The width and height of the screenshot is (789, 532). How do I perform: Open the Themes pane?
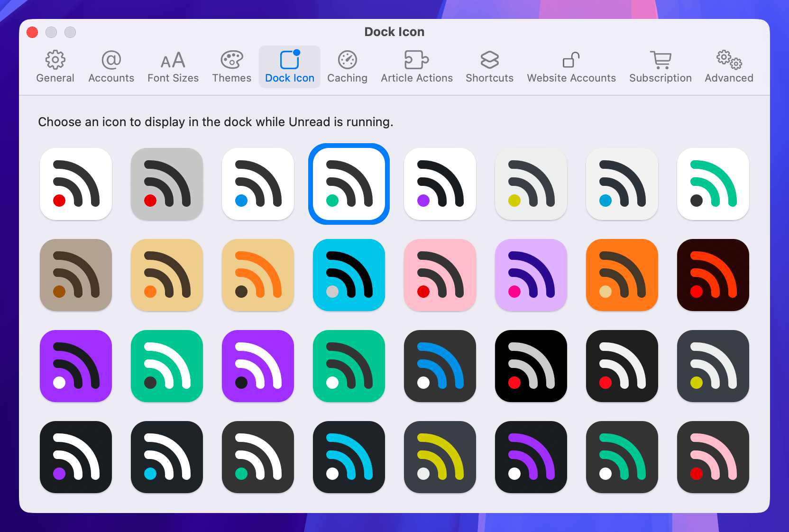pos(231,66)
